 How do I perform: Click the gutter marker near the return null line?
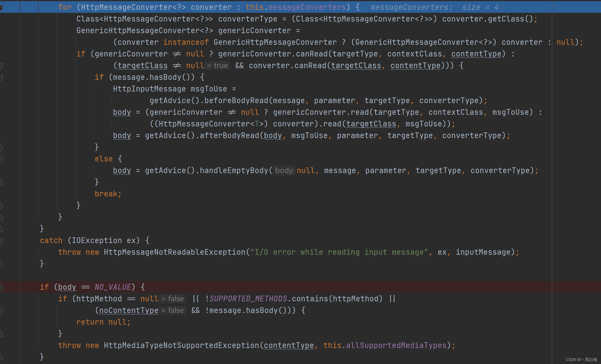[x=1, y=322]
